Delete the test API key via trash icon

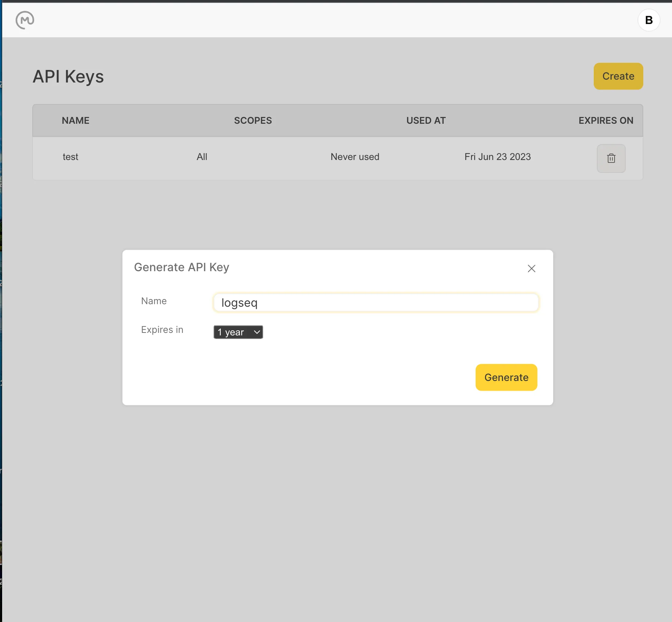click(611, 158)
